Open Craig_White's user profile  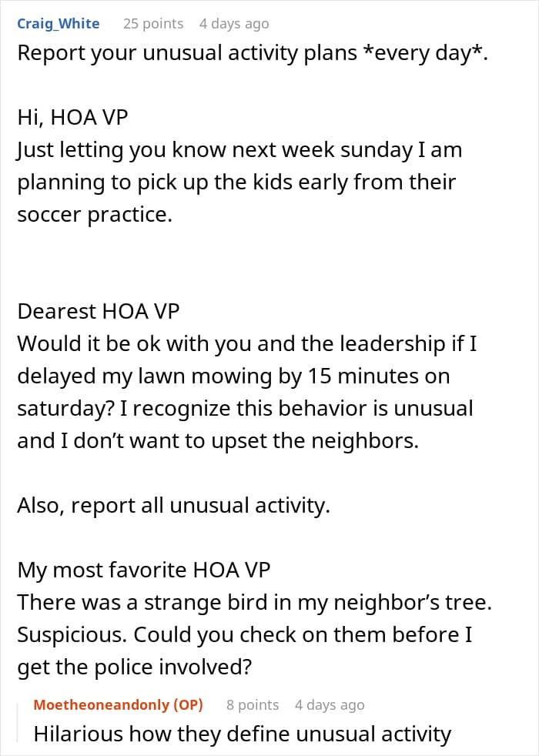point(59,24)
